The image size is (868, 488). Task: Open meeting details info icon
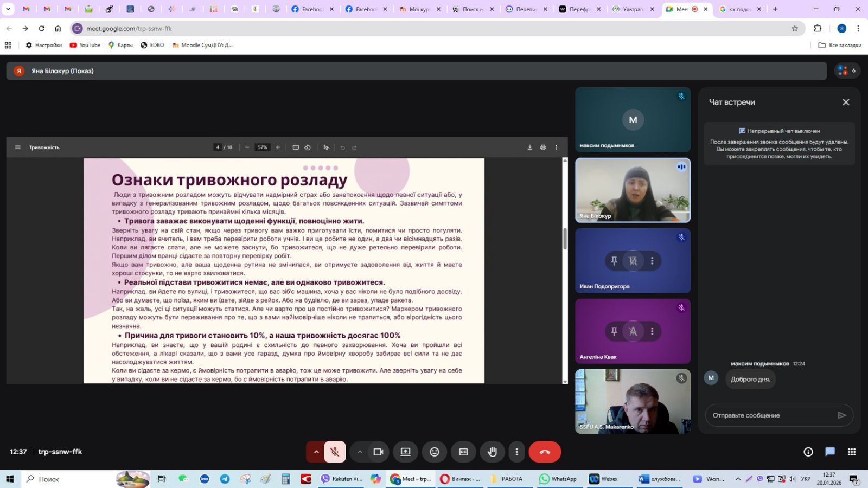pyautogui.click(x=808, y=452)
